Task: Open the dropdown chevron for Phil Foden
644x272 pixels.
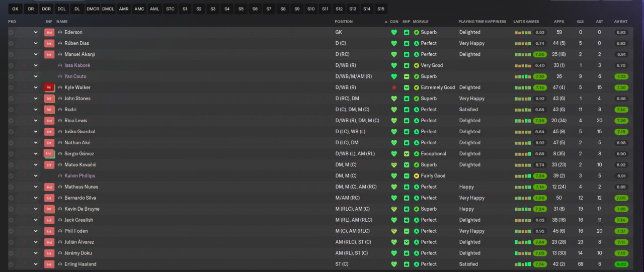Action: [36, 231]
